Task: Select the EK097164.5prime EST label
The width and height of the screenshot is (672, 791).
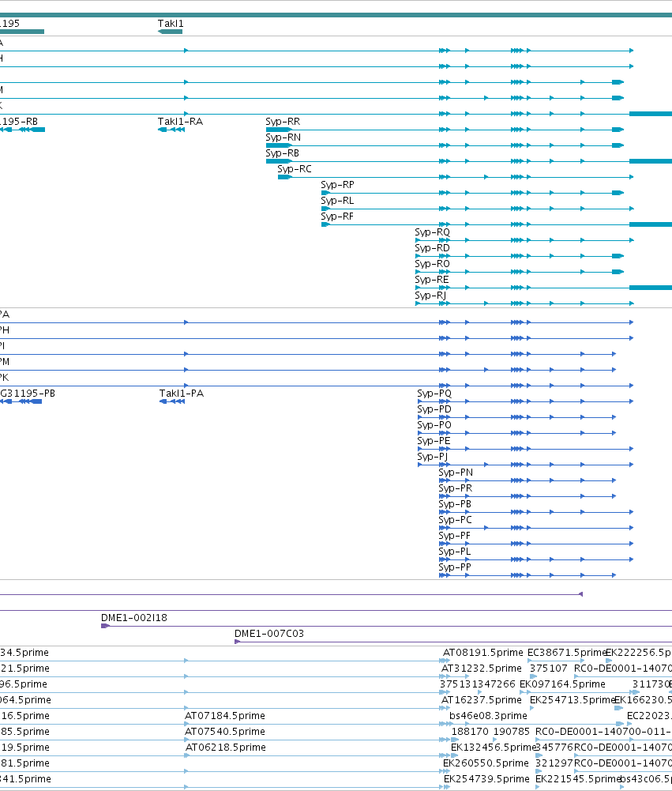Action: [562, 684]
